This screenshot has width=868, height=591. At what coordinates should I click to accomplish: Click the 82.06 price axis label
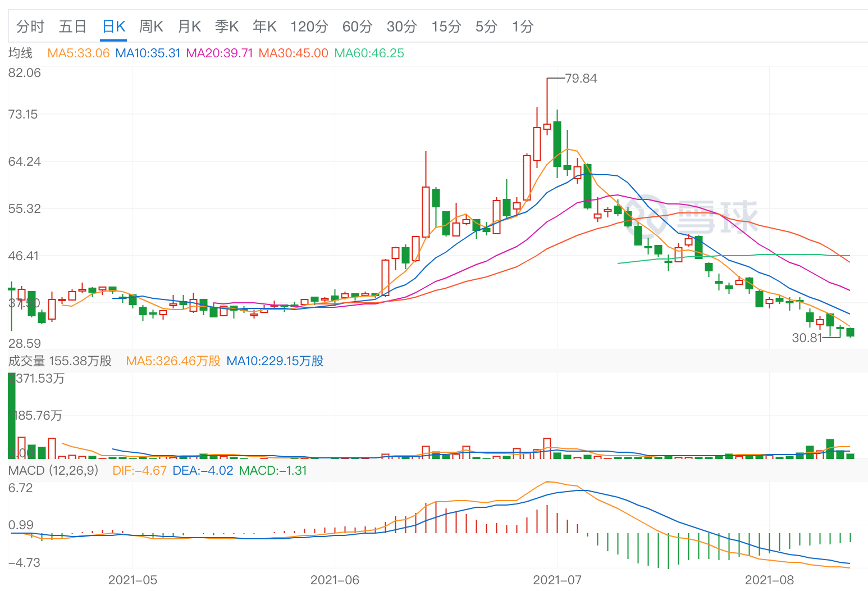click(x=25, y=72)
